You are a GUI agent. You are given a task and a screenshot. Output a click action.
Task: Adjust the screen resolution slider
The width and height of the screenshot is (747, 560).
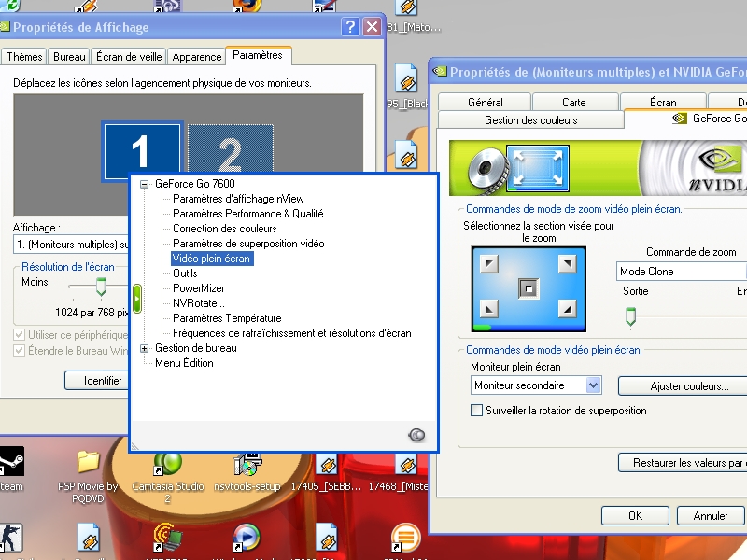point(101,287)
